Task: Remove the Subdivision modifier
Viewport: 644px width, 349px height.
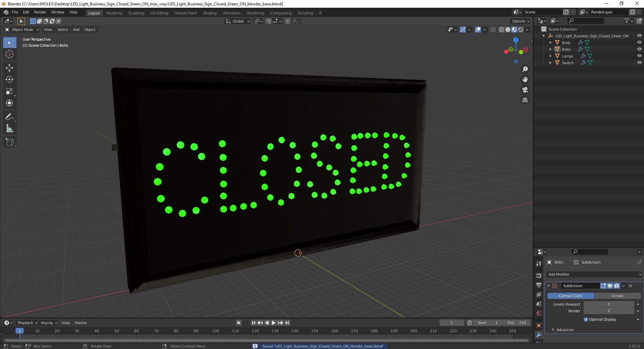Action: coord(631,286)
